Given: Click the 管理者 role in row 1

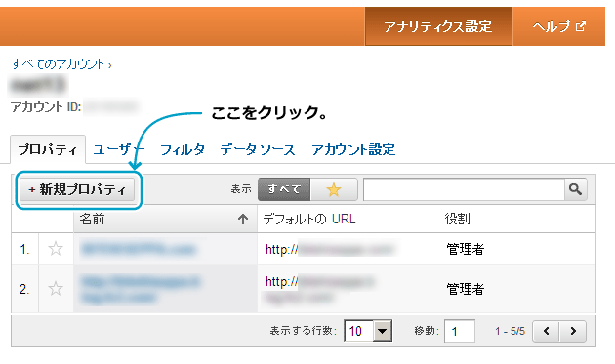Looking at the screenshot, I should click(x=466, y=249).
